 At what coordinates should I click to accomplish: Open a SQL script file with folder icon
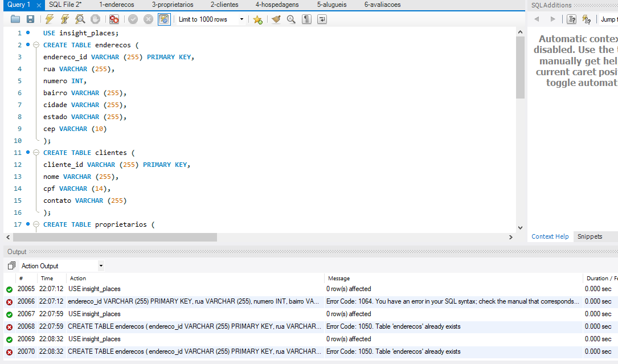tap(15, 19)
